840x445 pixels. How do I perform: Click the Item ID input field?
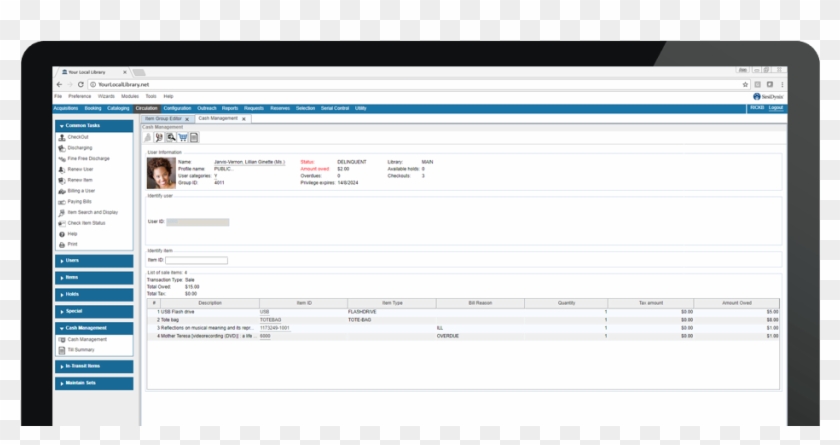(x=196, y=260)
